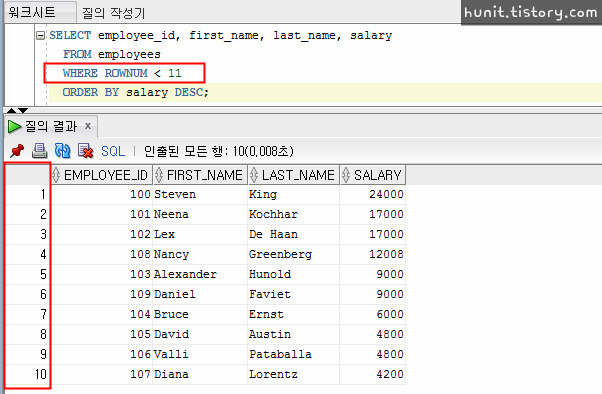Image resolution: width=602 pixels, height=394 pixels.
Task: Select the first name cell Steven
Action: 200,194
